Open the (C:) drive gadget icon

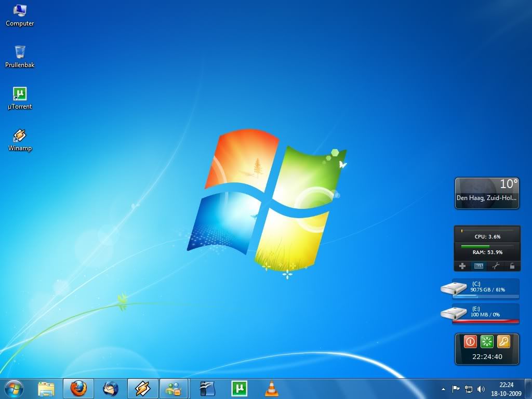pos(454,289)
